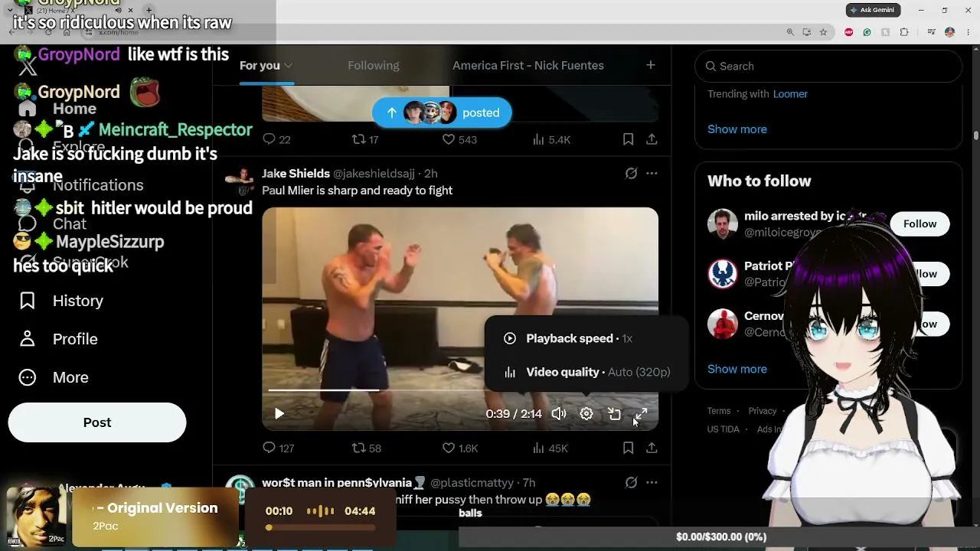Share the Jake Shields post
The image size is (980, 551).
[652, 448]
